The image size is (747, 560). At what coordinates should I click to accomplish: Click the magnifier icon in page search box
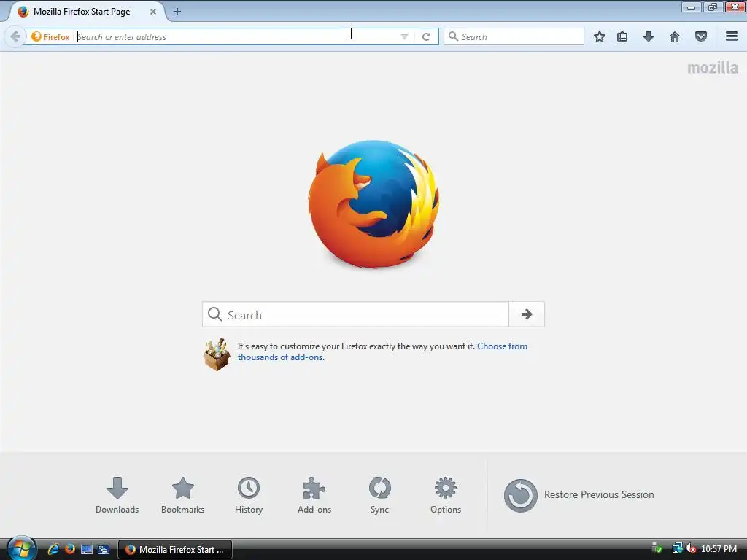[x=215, y=314]
